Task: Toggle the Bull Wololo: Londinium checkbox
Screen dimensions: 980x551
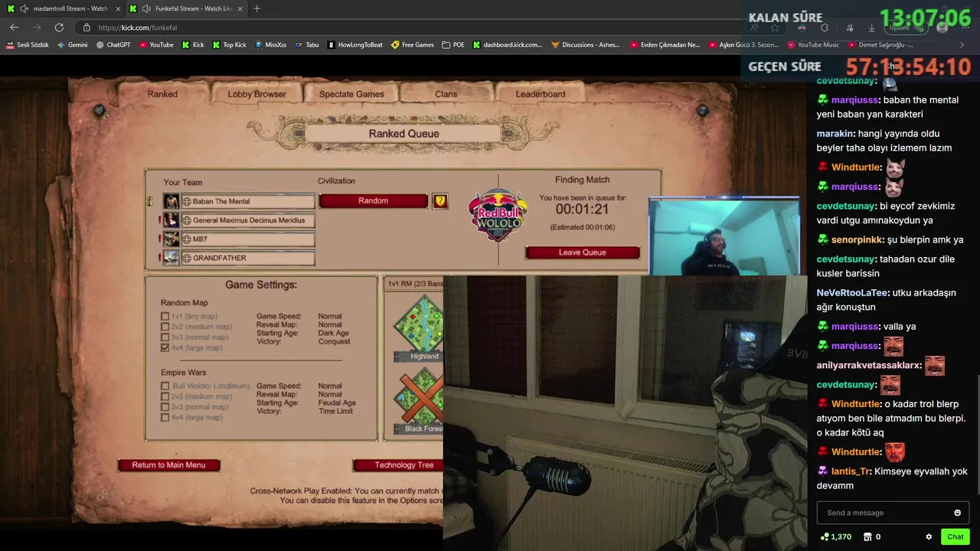Action: coord(165,386)
